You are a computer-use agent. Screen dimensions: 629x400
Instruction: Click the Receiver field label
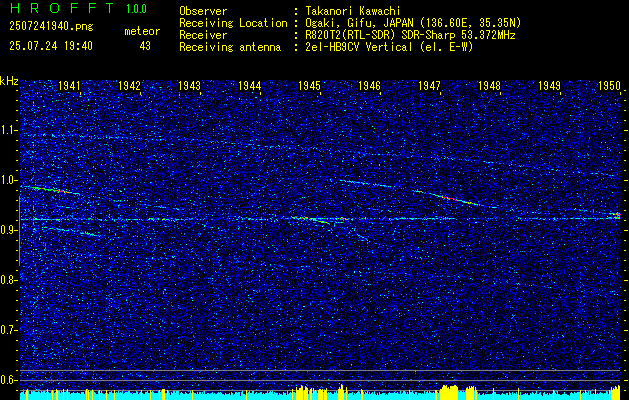click(203, 35)
